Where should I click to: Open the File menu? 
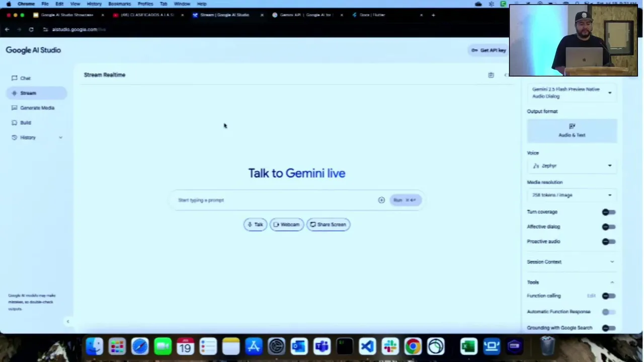45,4
